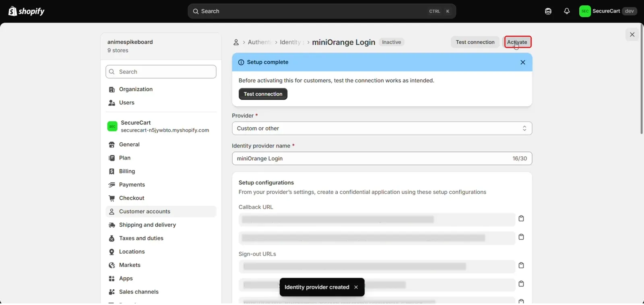Click the Taxes and duties icon

pyautogui.click(x=112, y=238)
